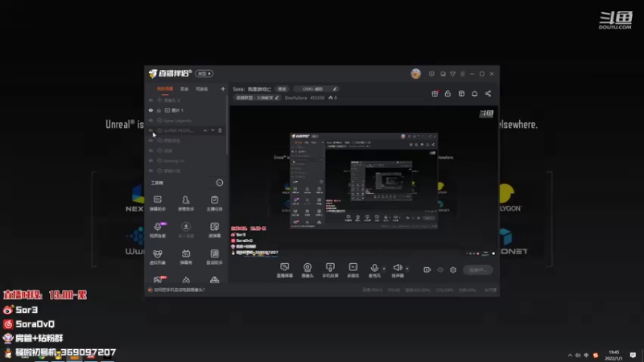Open the gift box icon with red dot
Screen dimensions: 644x362
[435, 93]
